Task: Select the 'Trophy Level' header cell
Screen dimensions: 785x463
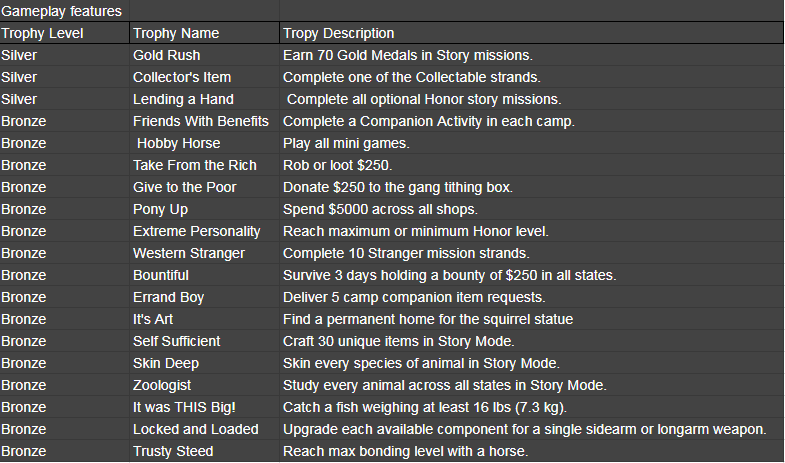Action: click(43, 33)
